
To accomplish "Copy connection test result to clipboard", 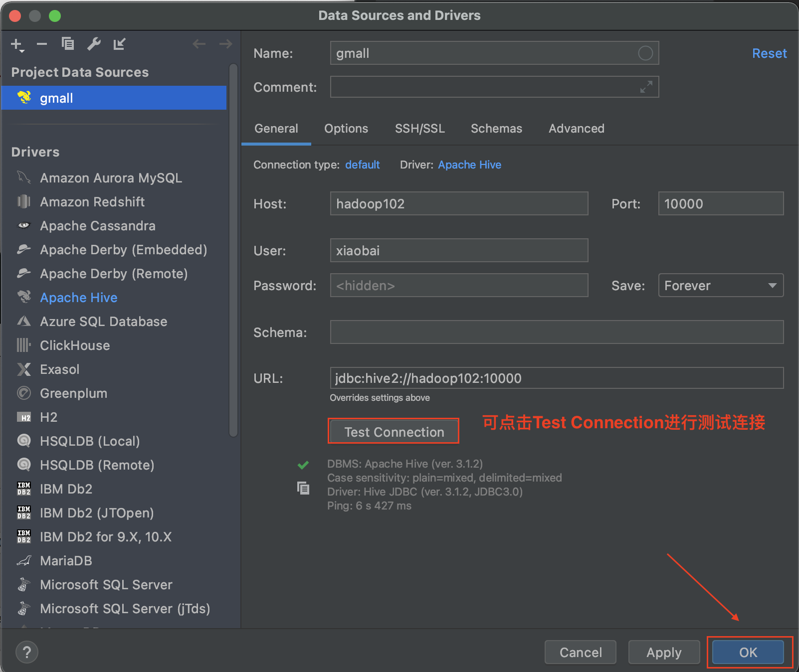I will pos(303,488).
